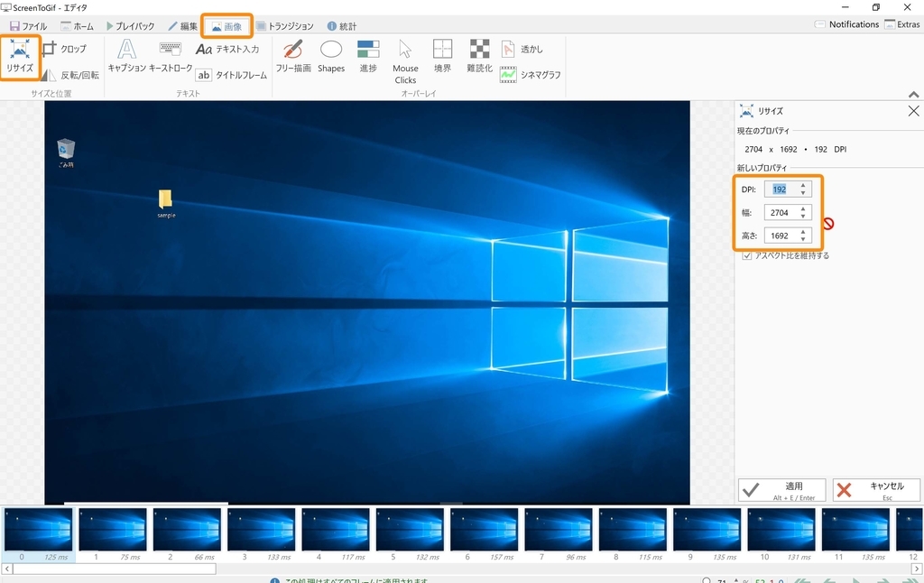The image size is (924, 583).
Task: Decrease DPI with the down arrow
Action: [x=802, y=193]
